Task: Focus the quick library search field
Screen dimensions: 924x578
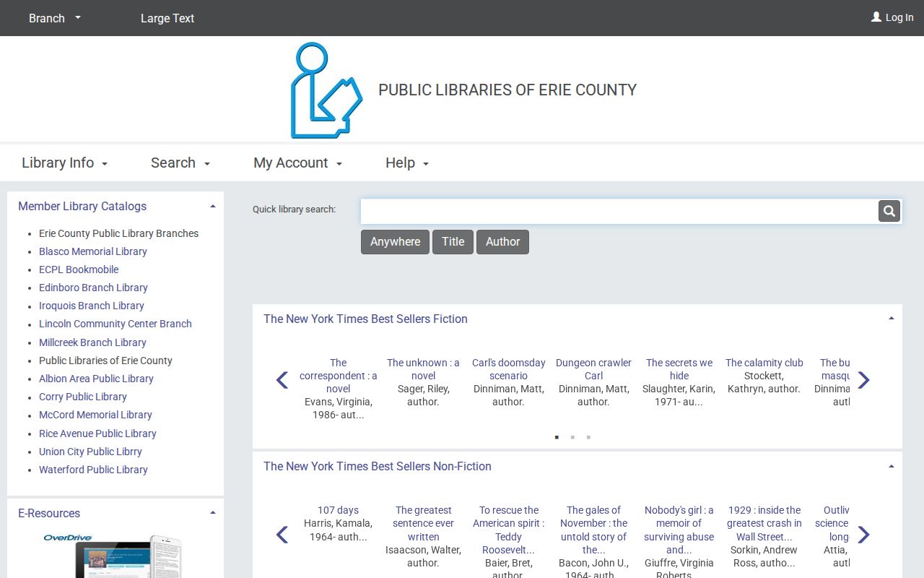Action: [619, 211]
